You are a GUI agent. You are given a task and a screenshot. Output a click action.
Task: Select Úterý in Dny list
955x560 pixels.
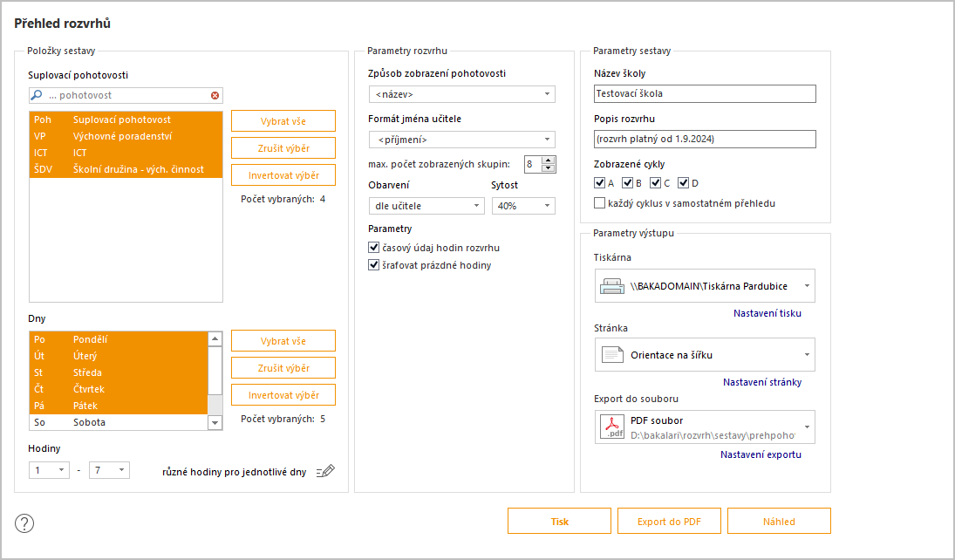(119, 356)
